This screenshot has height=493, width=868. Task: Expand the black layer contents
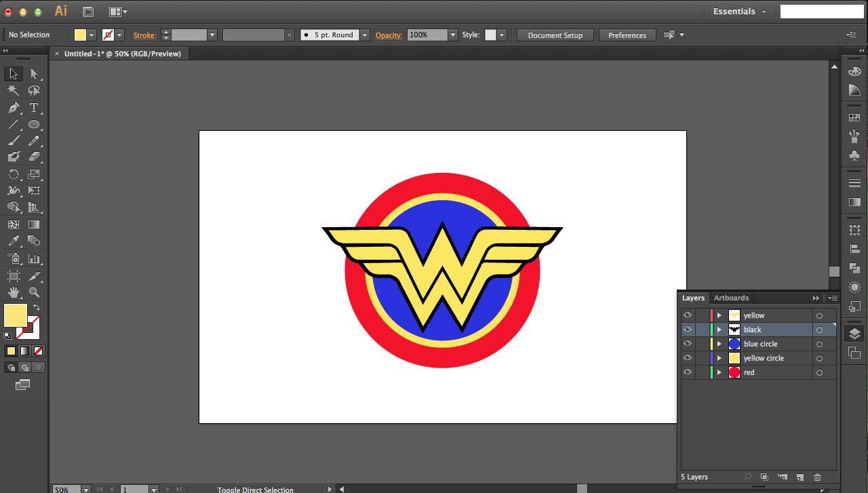[x=719, y=330]
